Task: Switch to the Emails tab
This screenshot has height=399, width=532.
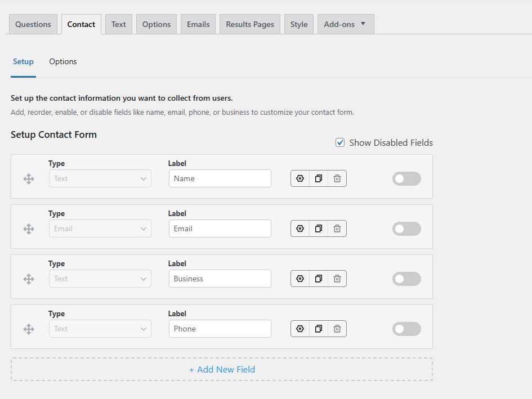Action: pos(198,24)
